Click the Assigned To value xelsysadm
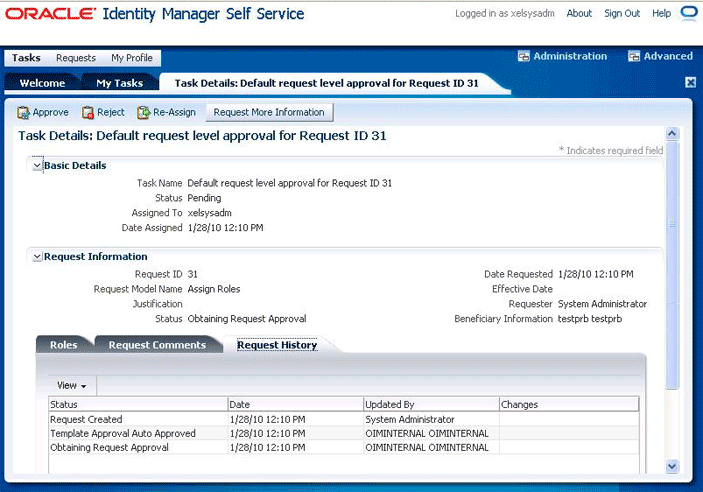This screenshot has width=703, height=492. 209,213
